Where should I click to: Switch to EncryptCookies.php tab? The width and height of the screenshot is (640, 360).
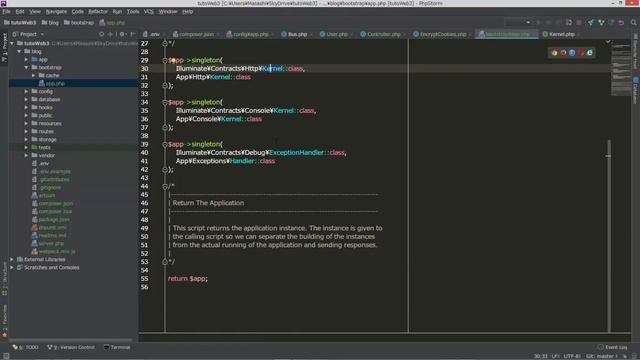click(442, 34)
